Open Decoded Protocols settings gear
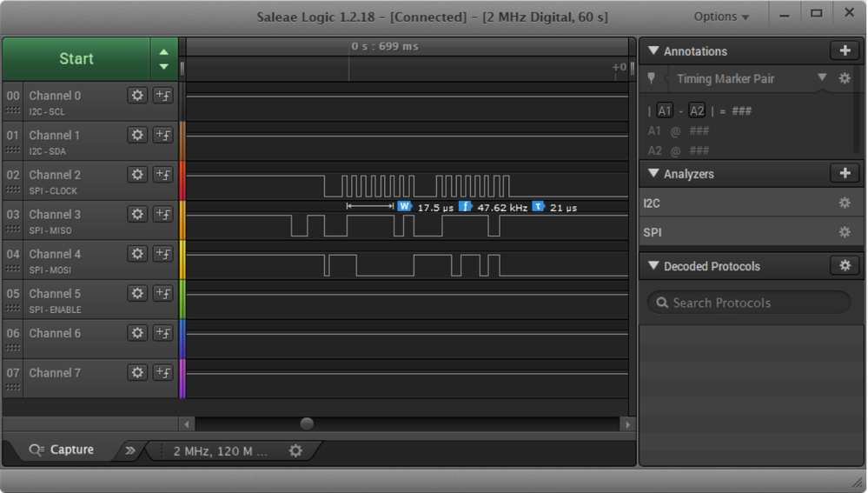Screen dimensions: 868x493 (x=845, y=266)
